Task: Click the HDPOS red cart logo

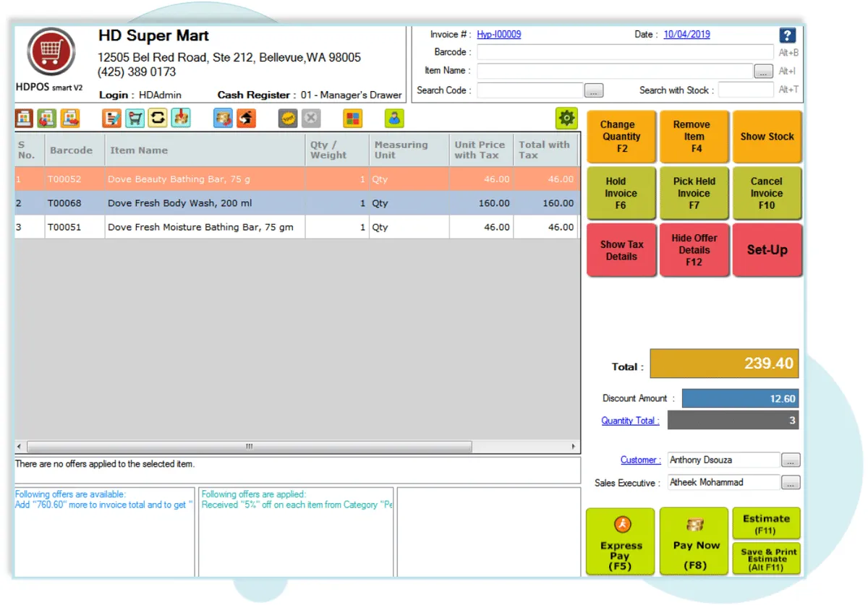Action: tap(50, 52)
